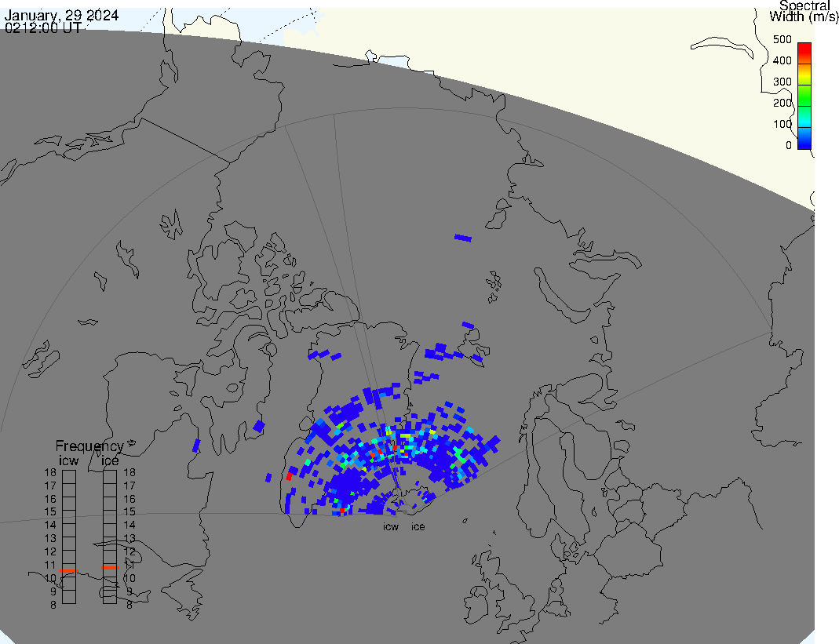This screenshot has width=839, height=644.
Task: Click the "Frequency" legend heading
Action: (x=89, y=446)
